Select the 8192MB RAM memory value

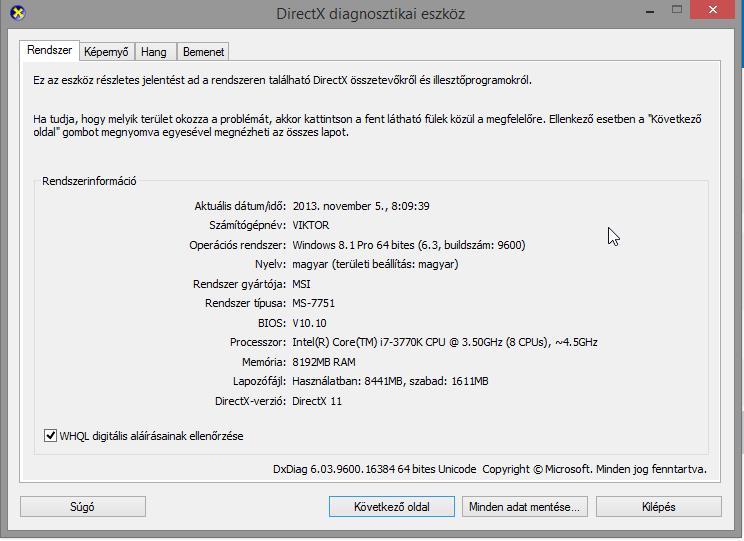coord(324,362)
